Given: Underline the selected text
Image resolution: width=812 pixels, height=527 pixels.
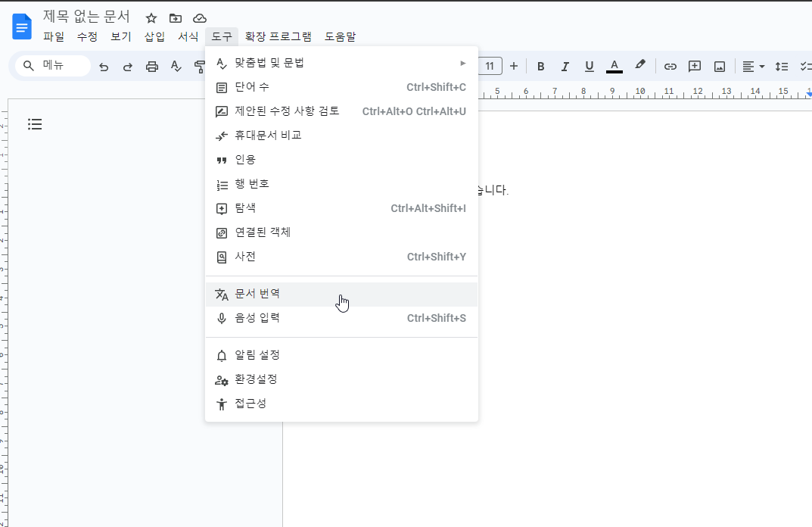Looking at the screenshot, I should click(x=589, y=66).
